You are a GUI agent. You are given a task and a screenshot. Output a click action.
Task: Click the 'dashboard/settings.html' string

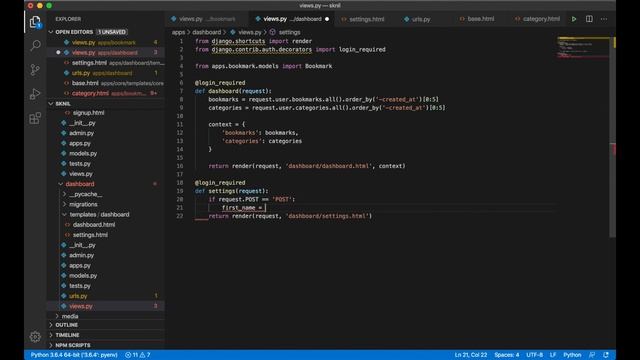click(329, 216)
